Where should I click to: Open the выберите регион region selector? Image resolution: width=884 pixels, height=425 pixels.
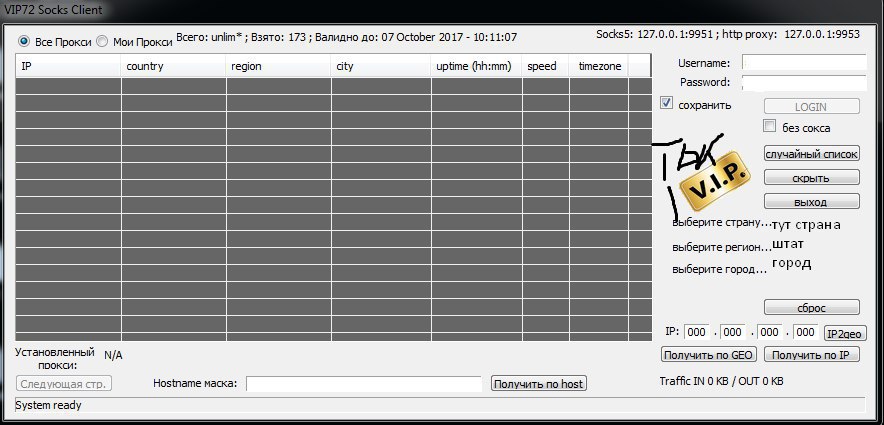coord(721,246)
